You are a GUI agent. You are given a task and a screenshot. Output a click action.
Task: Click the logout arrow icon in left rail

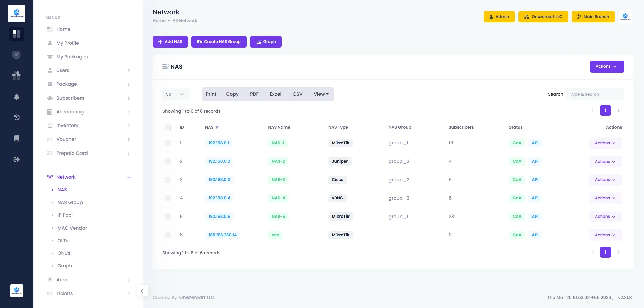16,159
